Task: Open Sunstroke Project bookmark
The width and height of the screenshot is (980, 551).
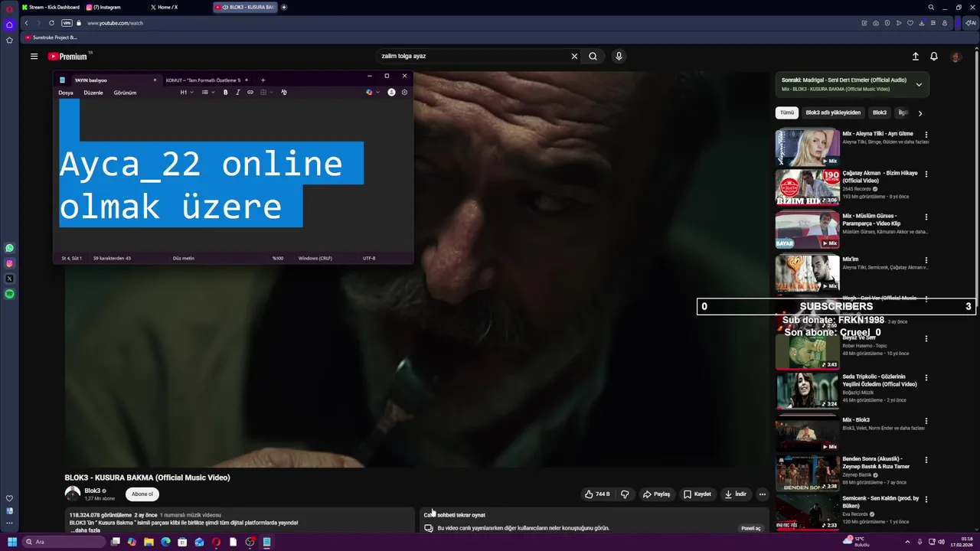Action: (51, 37)
